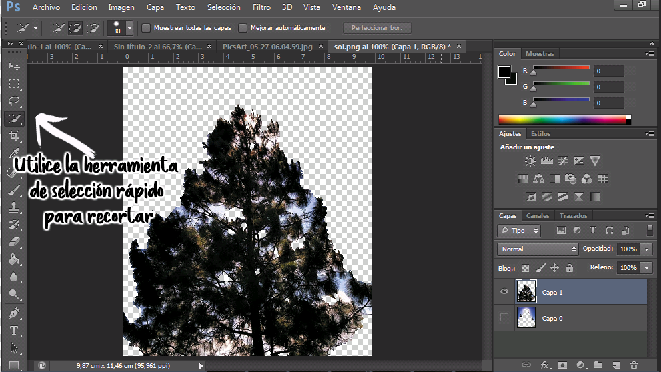661x372 pixels.
Task: Open the Archivo menu
Action: click(46, 7)
